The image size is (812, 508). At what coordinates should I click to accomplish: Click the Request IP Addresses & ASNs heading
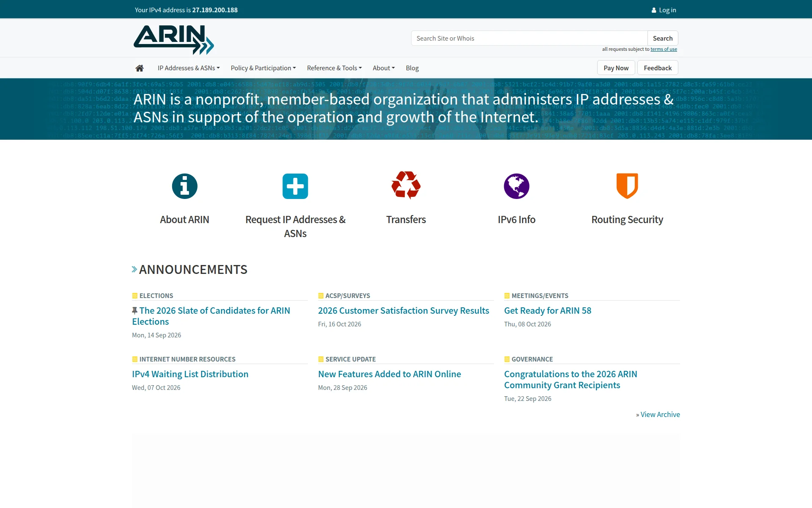point(295,226)
